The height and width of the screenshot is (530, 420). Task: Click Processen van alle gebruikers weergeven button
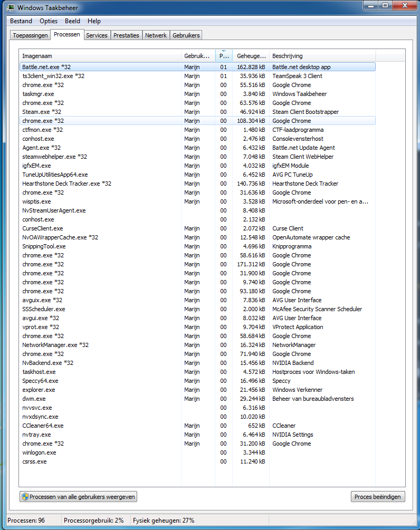coord(79,497)
